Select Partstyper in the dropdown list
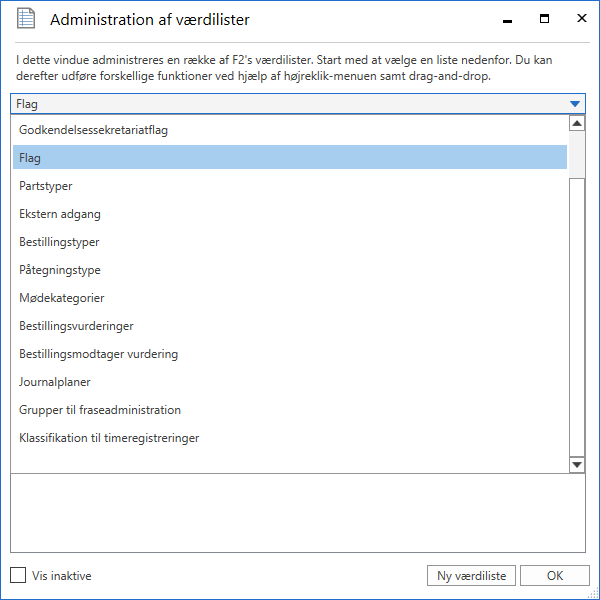The width and height of the screenshot is (600, 600). click(46, 186)
